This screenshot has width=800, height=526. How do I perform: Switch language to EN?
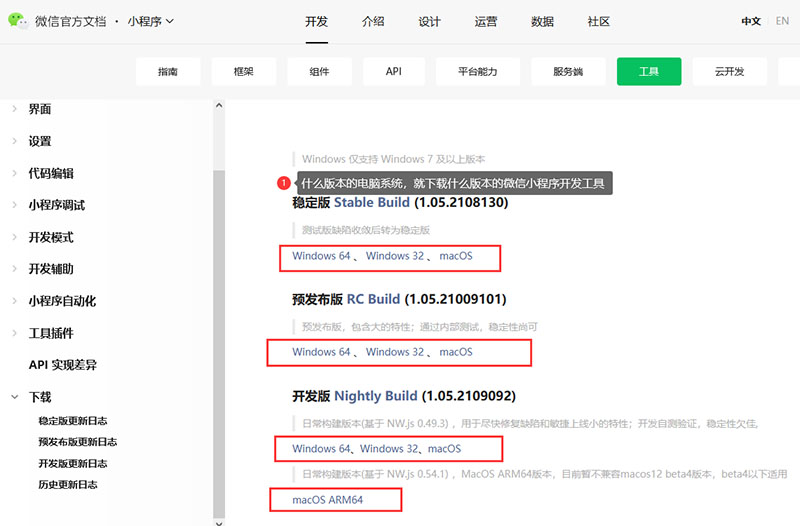pyautogui.click(x=782, y=21)
